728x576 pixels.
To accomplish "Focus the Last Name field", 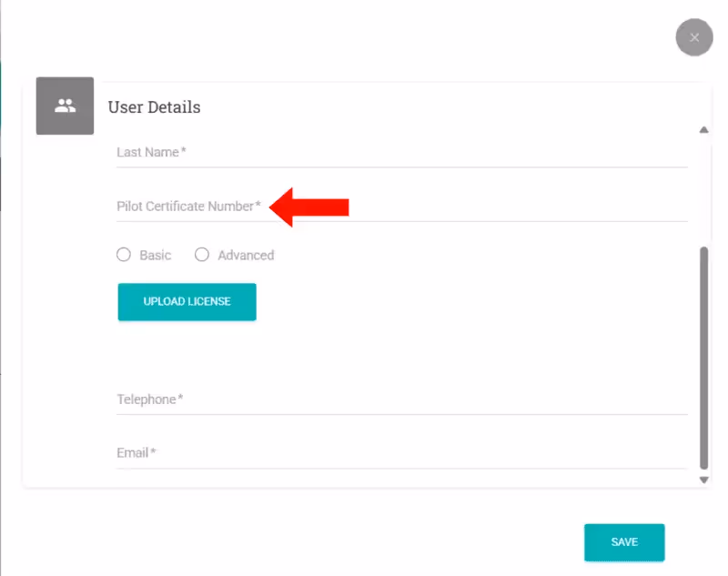I will tap(400, 153).
